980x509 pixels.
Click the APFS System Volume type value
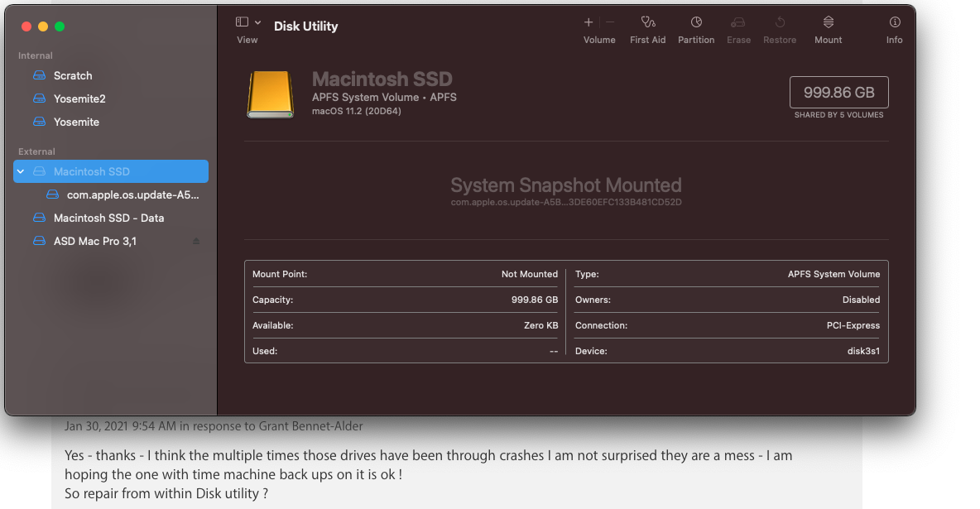tap(833, 274)
